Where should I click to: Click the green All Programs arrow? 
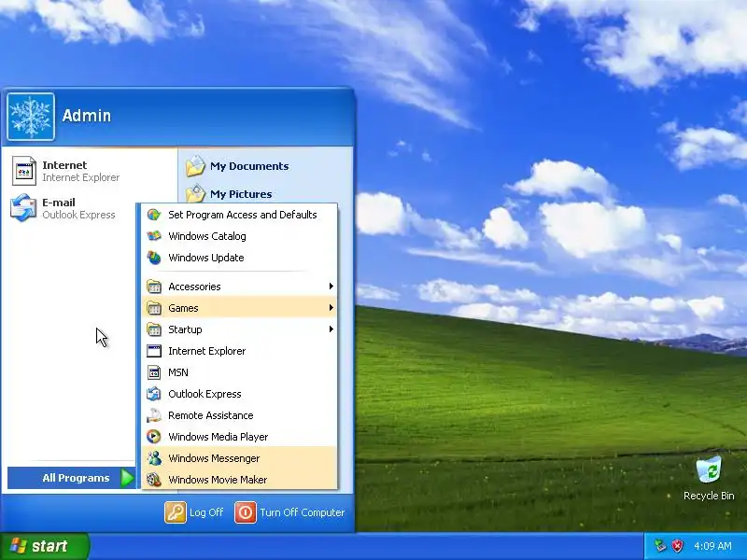coord(127,478)
